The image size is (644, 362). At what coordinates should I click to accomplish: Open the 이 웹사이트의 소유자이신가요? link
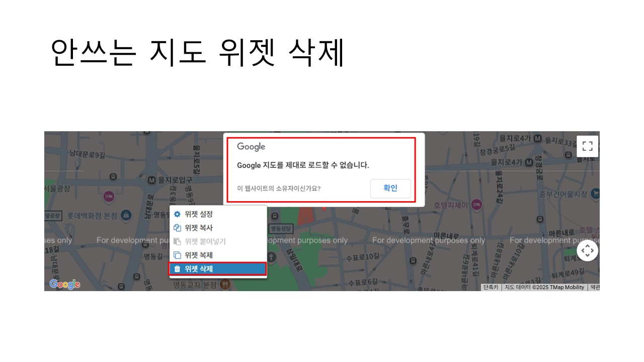click(x=279, y=189)
